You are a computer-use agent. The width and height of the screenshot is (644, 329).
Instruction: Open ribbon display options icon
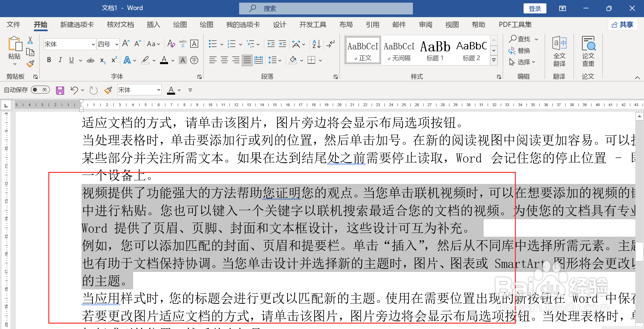coord(562,8)
